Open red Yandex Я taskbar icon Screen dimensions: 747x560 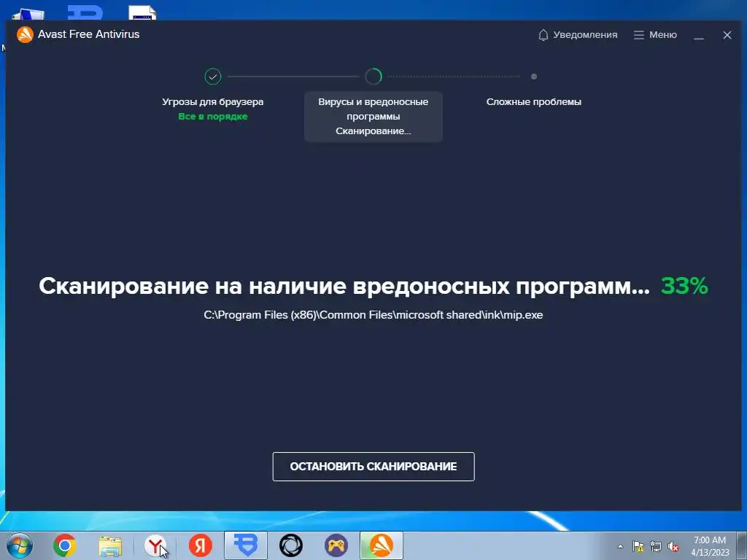coord(201,545)
